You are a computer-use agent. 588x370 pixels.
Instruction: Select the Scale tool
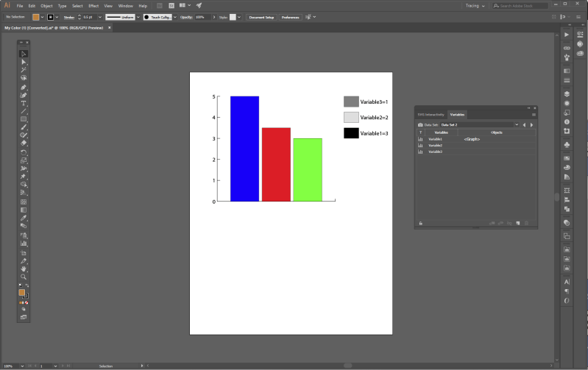click(24, 160)
